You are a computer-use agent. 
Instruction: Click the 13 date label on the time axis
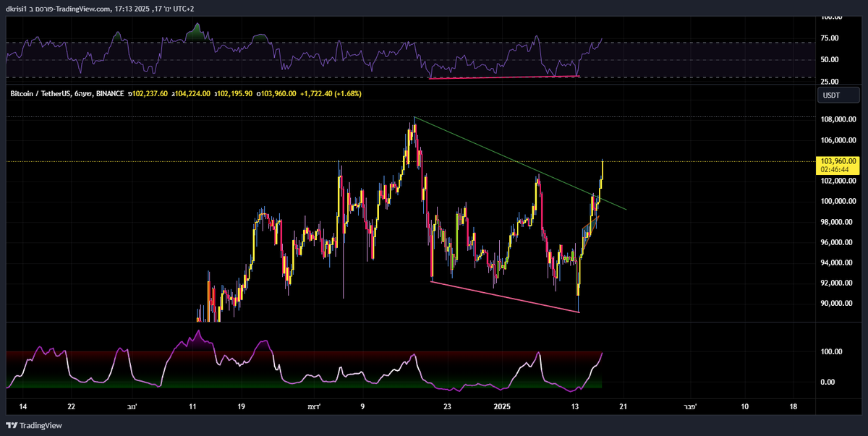(x=575, y=406)
